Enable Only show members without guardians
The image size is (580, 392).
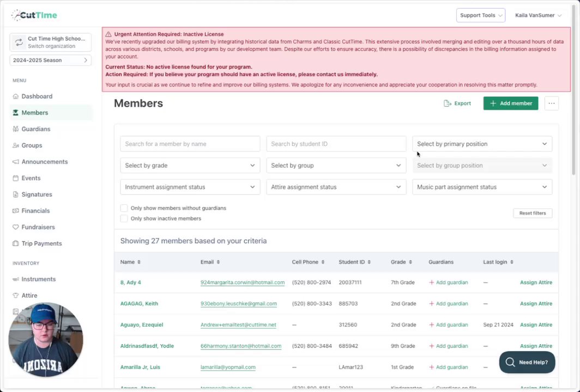[x=124, y=208]
